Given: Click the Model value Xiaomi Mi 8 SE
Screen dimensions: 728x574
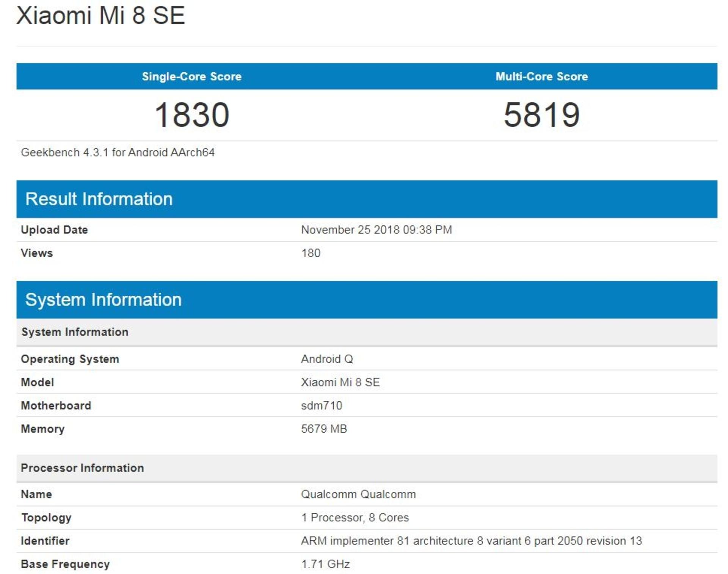Looking at the screenshot, I should (x=340, y=382).
